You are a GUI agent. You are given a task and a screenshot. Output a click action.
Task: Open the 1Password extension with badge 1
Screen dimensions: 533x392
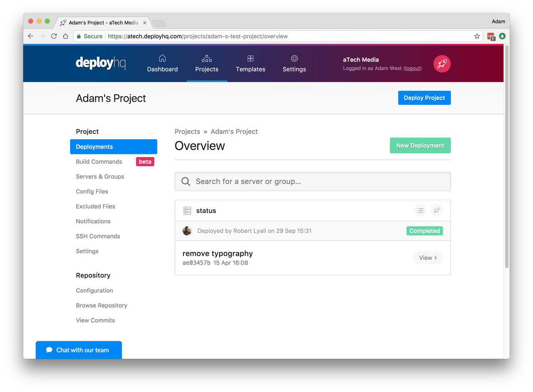click(491, 36)
